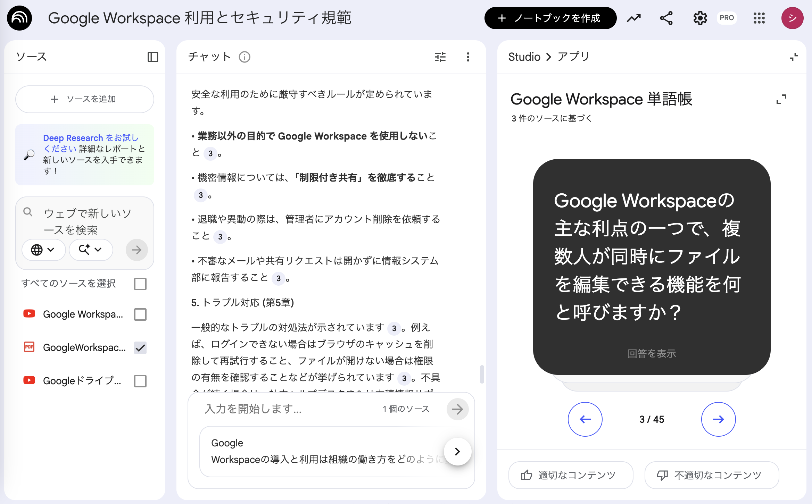Screen dimensions: 812x504
Task: Go to Studio via the breadcrumb
Action: click(x=524, y=56)
